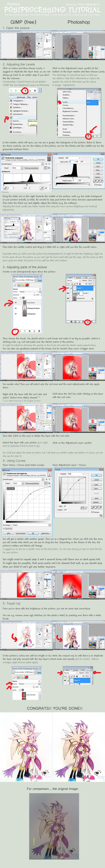Click the delete layer icon under the Hintergrund layer list
The image size is (105, 868).
click(x=39, y=331)
